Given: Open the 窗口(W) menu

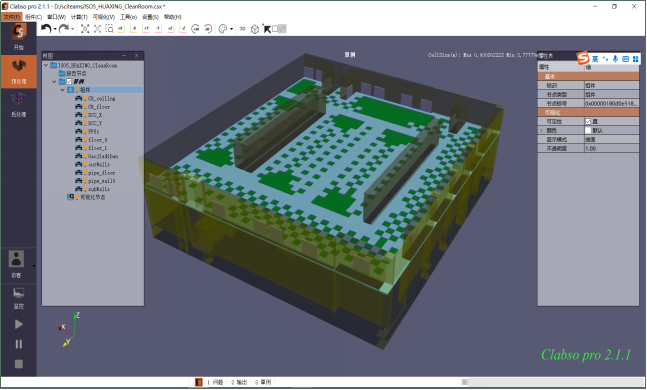Looking at the screenshot, I should click(x=56, y=17).
